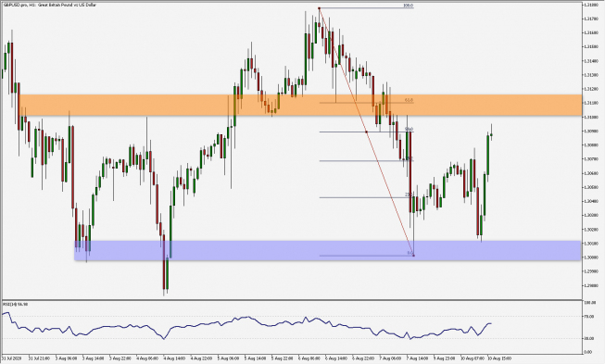Click the Fibonacci 50.0 level label
This screenshot has height=364, width=605.
click(409, 129)
